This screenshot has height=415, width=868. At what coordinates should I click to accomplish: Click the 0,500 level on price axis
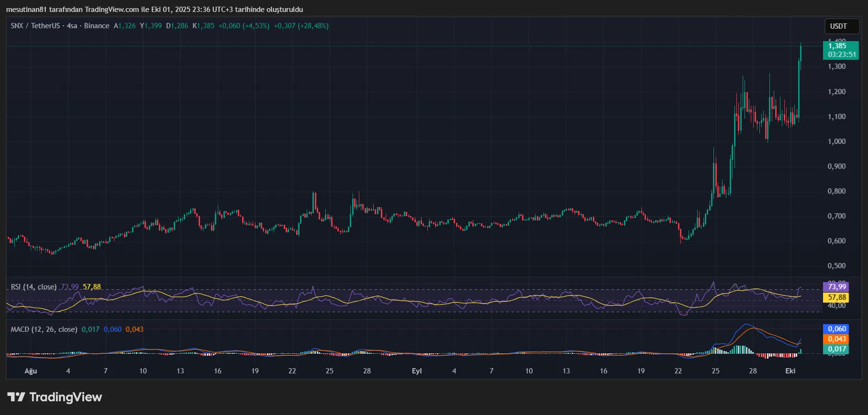(836, 266)
